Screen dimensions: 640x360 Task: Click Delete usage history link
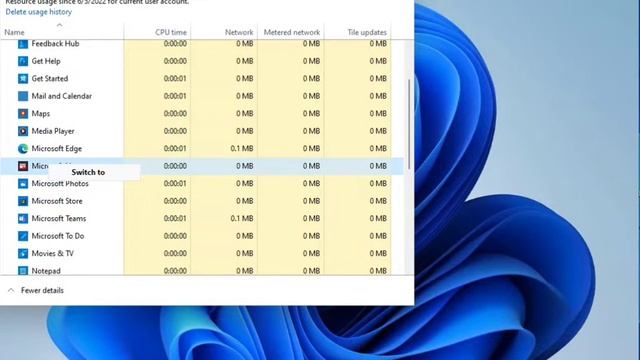pos(38,12)
